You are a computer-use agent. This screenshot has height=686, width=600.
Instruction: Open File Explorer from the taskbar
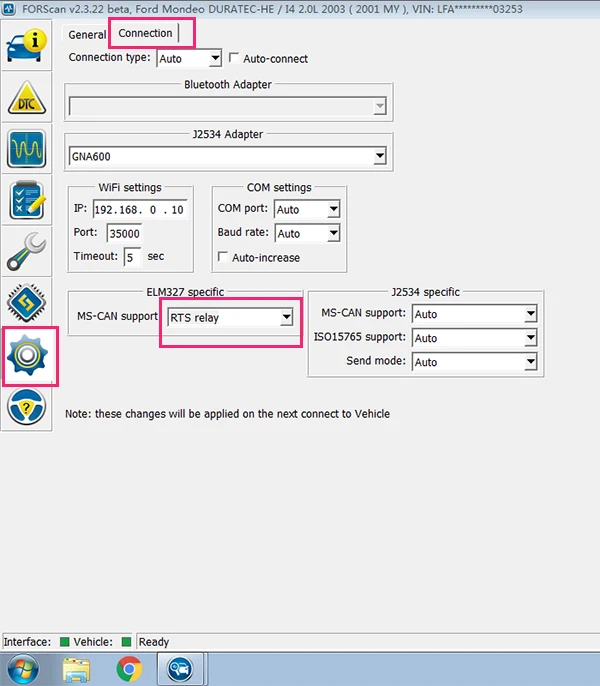point(76,669)
